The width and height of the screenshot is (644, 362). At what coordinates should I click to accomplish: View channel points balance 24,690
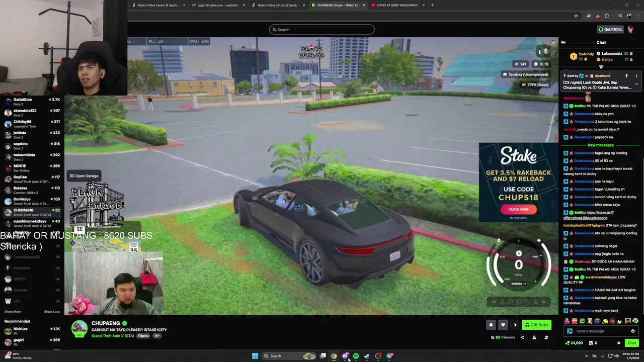[x=574, y=343]
